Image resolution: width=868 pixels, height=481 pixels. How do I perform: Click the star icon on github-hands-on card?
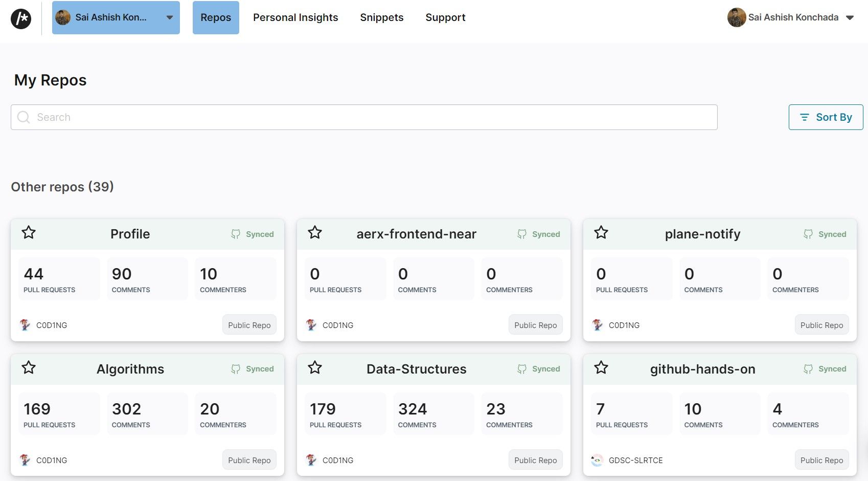point(601,367)
